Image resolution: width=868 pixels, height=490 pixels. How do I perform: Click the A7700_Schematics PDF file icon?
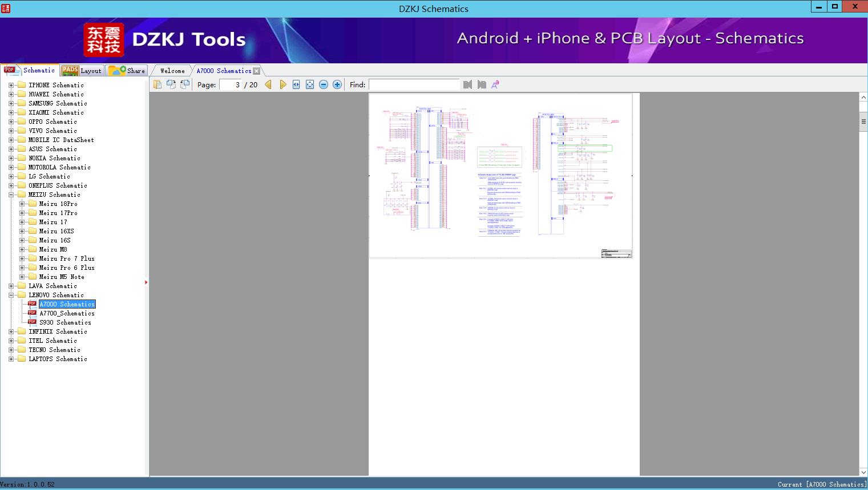(33, 313)
